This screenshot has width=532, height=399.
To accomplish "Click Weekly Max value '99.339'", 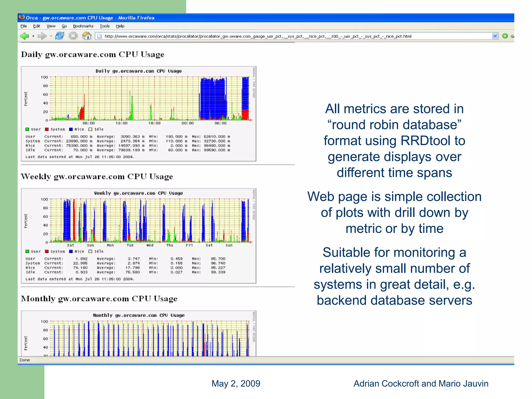I will tap(218, 272).
